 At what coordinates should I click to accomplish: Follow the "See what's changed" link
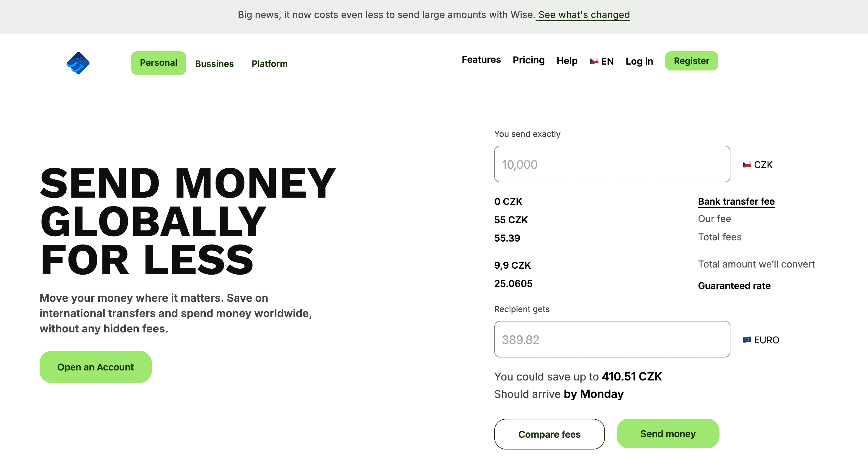coord(583,15)
